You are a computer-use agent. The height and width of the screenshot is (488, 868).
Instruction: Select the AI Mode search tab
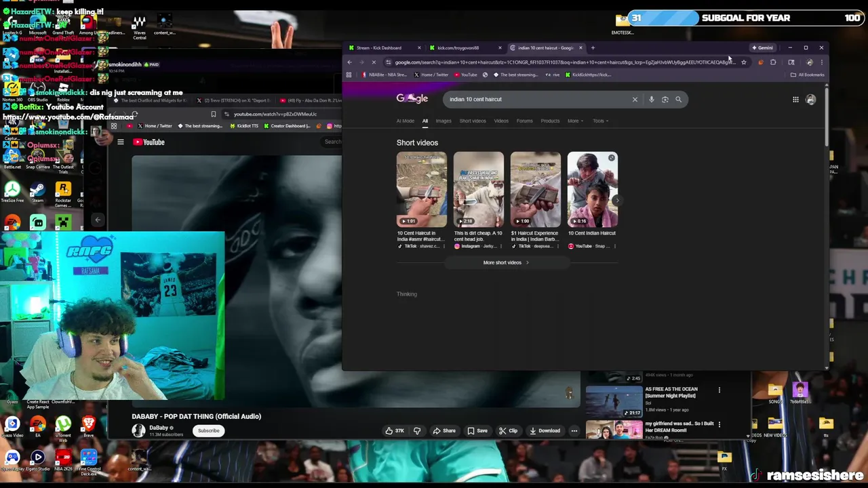pos(406,121)
